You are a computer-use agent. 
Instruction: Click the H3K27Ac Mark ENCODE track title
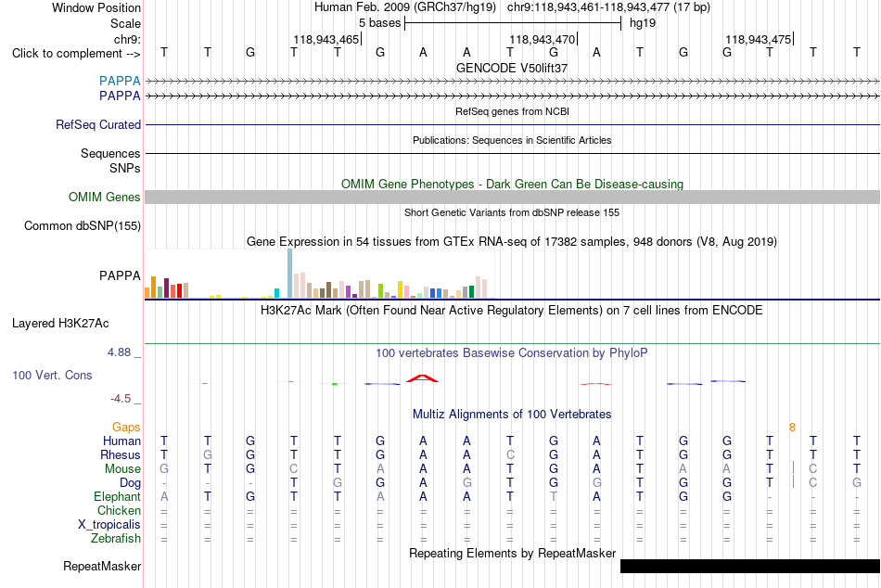tap(512, 311)
